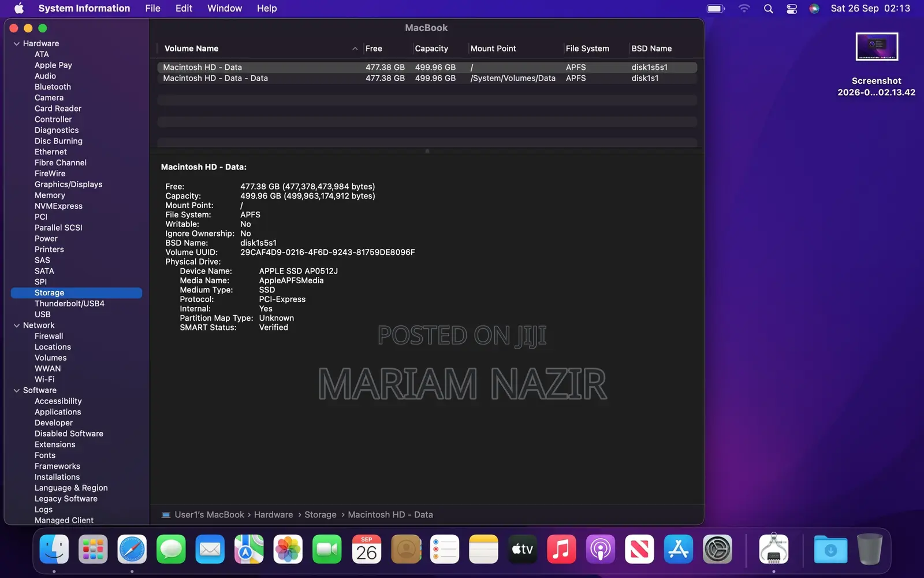Collapse the Network section
Image resolution: width=924 pixels, height=578 pixels.
click(17, 325)
